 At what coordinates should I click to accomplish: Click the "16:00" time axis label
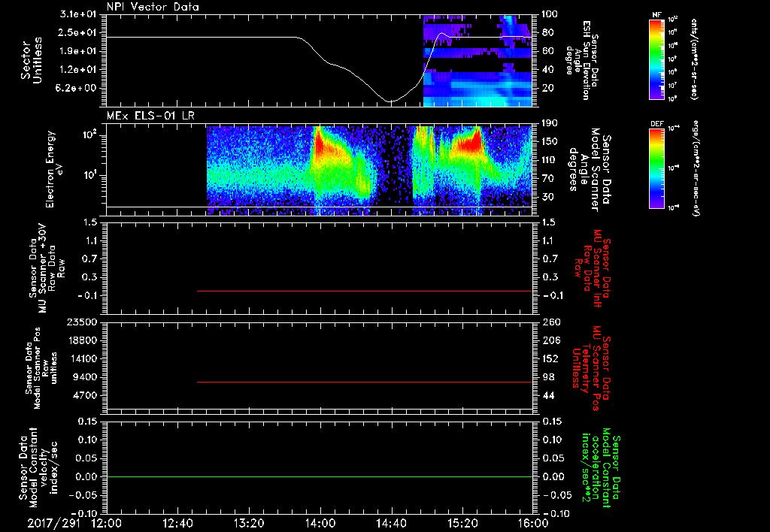[x=533, y=523]
